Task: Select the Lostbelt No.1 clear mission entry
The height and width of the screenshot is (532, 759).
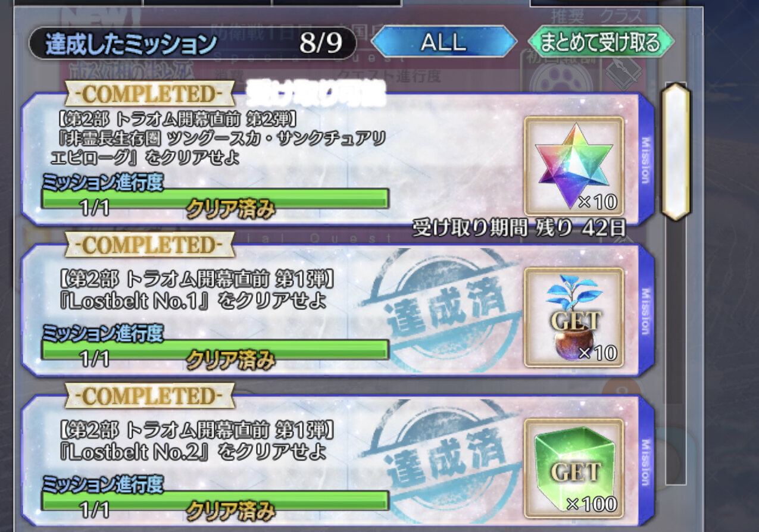Action: coord(338,311)
